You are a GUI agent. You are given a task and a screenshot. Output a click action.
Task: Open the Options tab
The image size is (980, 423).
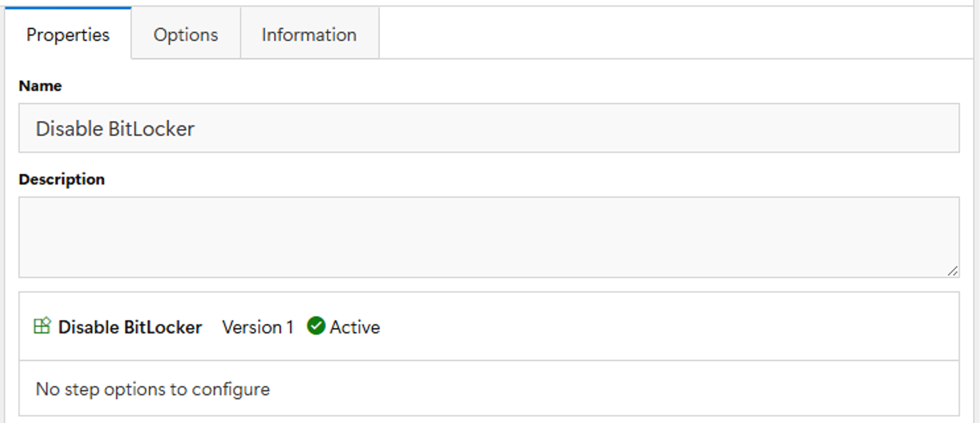pyautogui.click(x=186, y=34)
